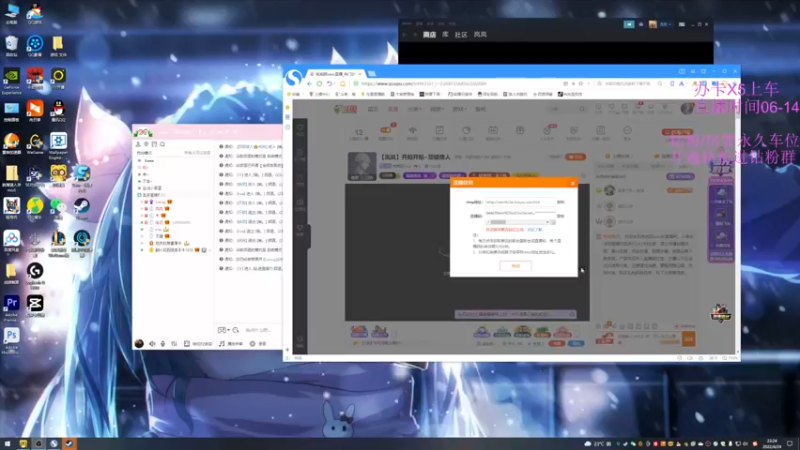
Task: Click the orange follow button beside the stream title
Action: tap(576, 157)
